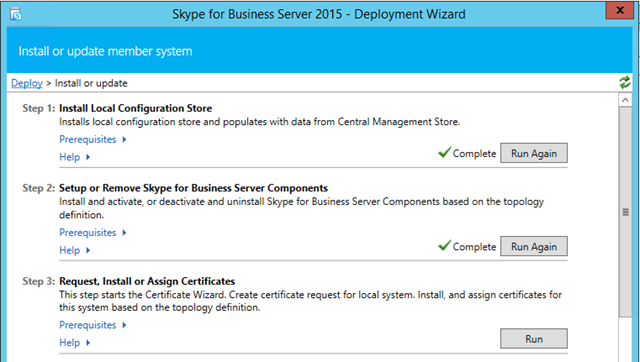Close the Deployment Wizard window
This screenshot has width=640, height=362.
pyautogui.click(x=620, y=11)
